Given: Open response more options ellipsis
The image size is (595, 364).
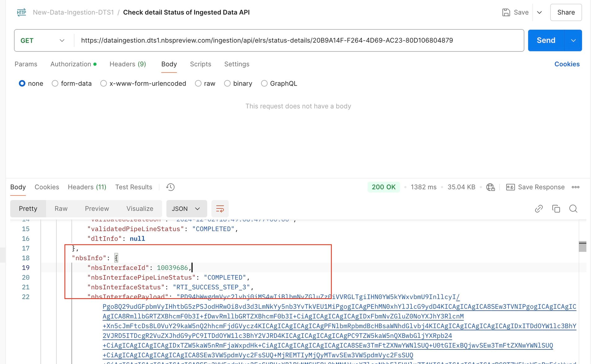Looking at the screenshot, I should coord(575,187).
